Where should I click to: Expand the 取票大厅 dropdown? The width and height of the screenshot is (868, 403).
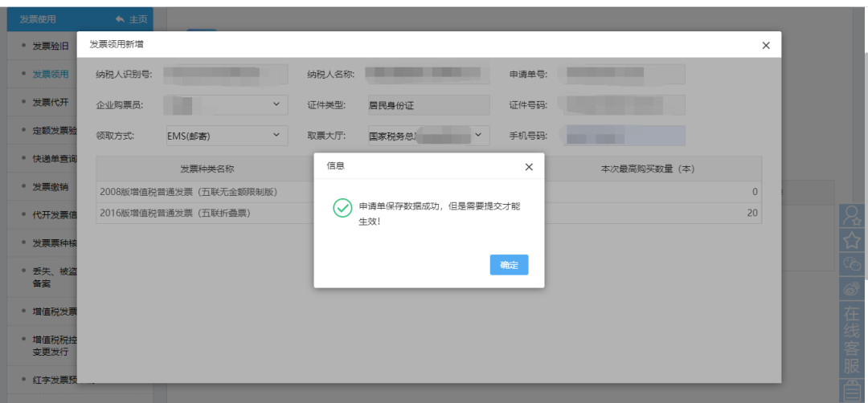[x=429, y=136]
